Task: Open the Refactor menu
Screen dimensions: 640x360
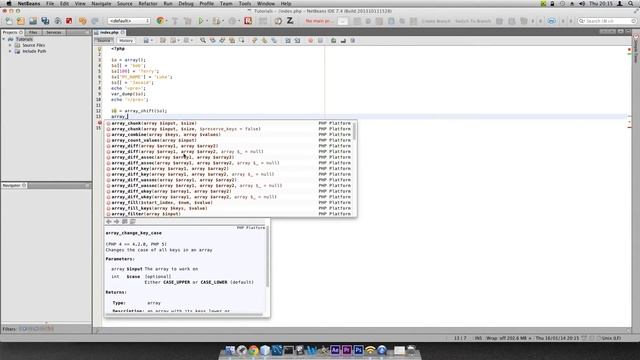Action: coord(148,3)
